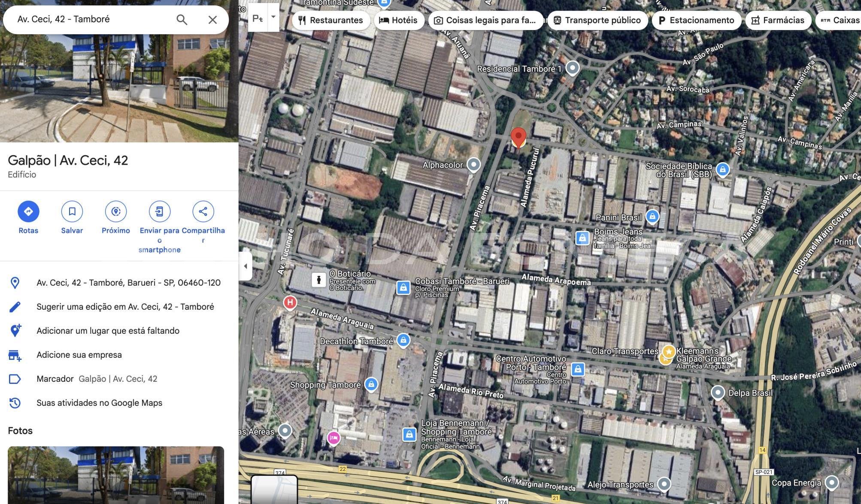Clear the search with X icon
861x504 pixels.
coord(212,20)
